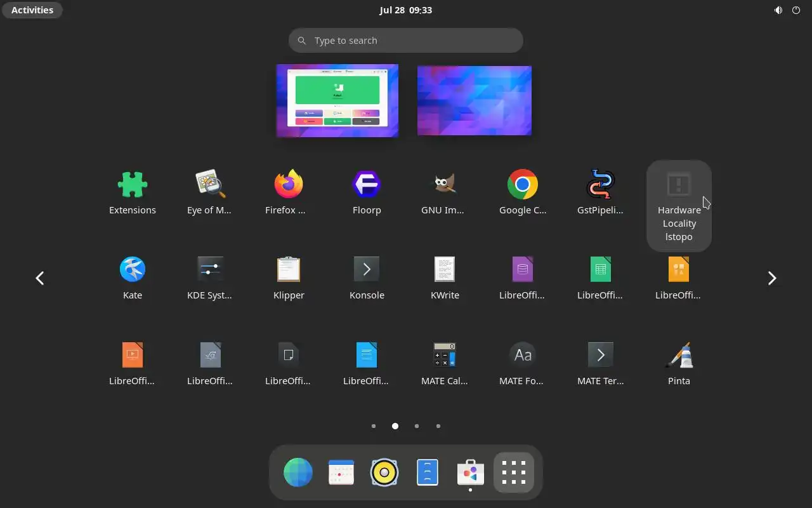This screenshot has width=812, height=508.
Task: Launch Hardware Locality lstopo
Action: click(679, 206)
